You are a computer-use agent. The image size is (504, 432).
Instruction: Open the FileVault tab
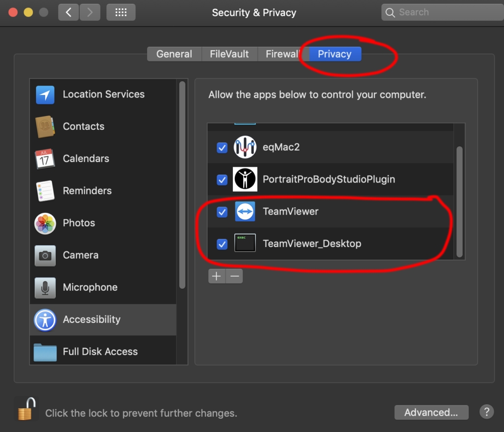[x=229, y=54]
